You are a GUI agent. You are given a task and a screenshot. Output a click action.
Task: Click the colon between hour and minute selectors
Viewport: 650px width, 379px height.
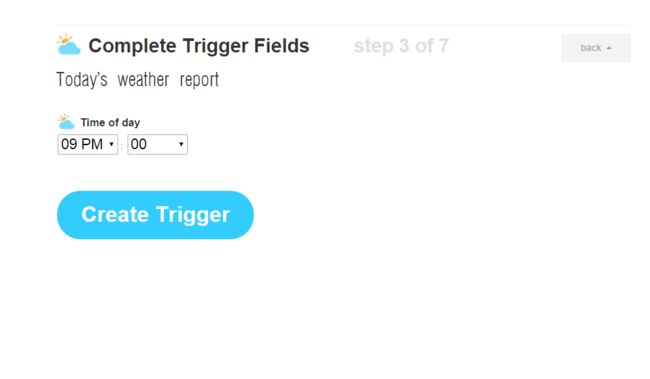click(x=122, y=146)
